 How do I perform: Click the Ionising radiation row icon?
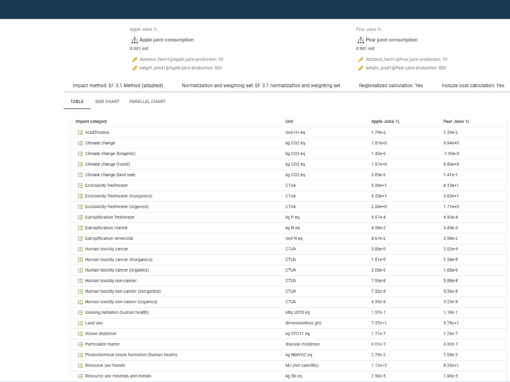point(80,313)
